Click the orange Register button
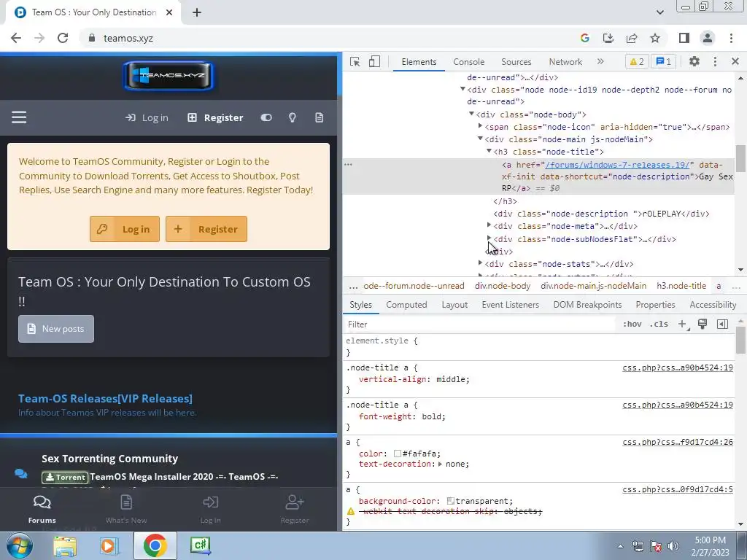 [x=206, y=229]
